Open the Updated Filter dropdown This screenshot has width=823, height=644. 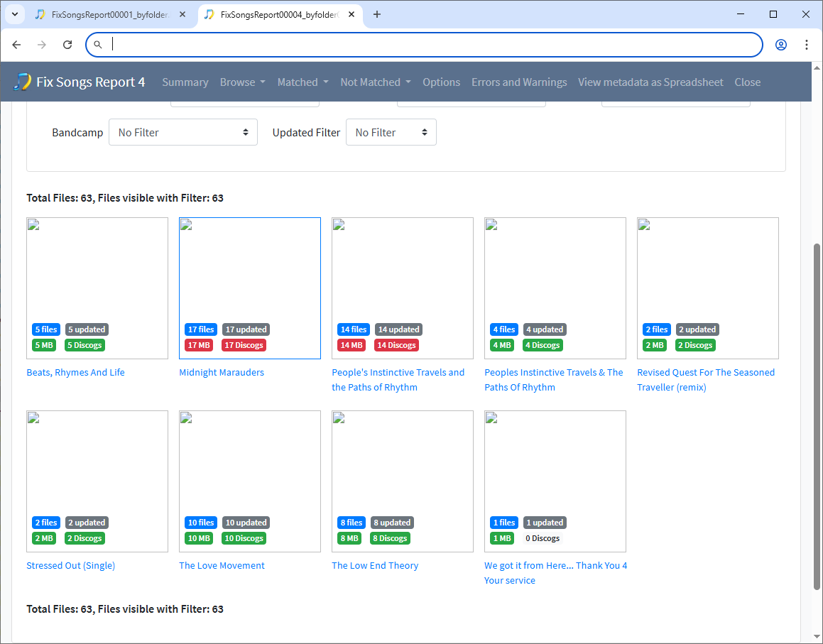tap(391, 132)
